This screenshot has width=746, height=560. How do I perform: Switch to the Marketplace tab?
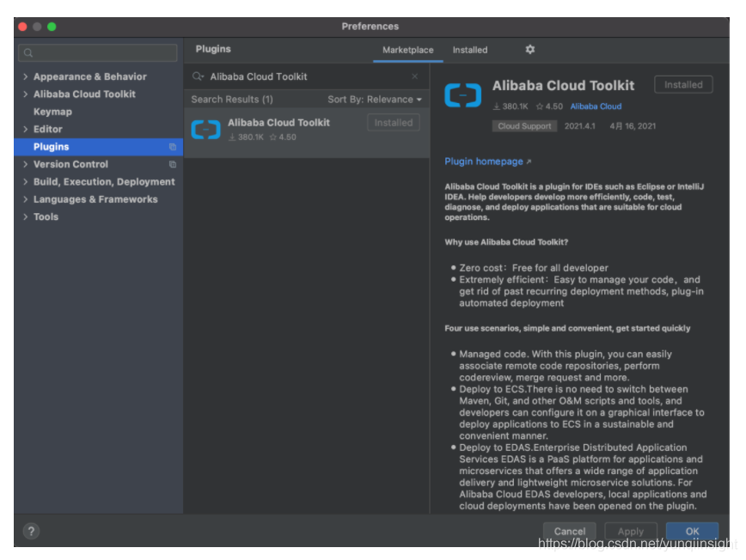coord(407,50)
